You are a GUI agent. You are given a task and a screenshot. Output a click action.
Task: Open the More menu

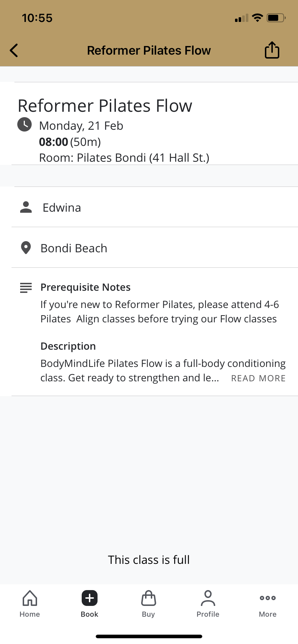click(x=268, y=604)
